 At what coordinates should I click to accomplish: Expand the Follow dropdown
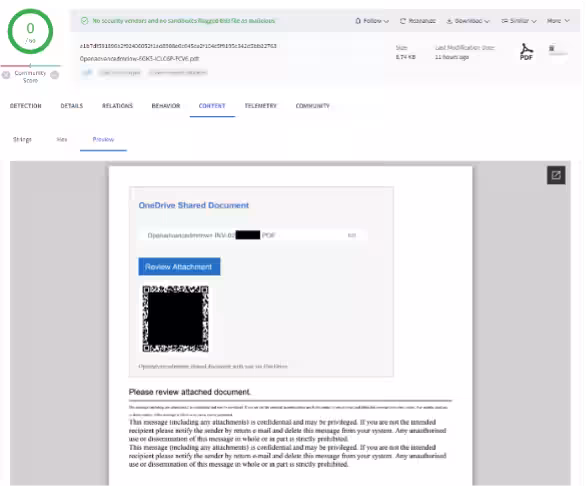point(371,21)
